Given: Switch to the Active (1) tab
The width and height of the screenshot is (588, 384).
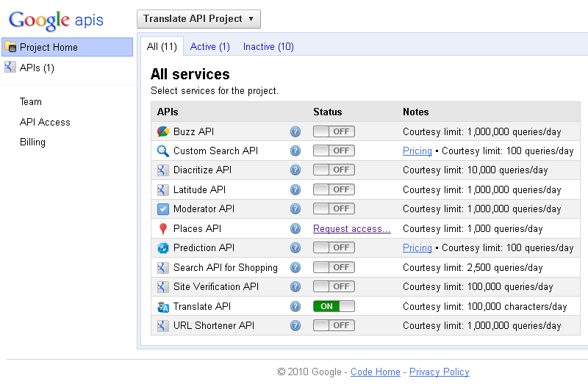Looking at the screenshot, I should [210, 46].
